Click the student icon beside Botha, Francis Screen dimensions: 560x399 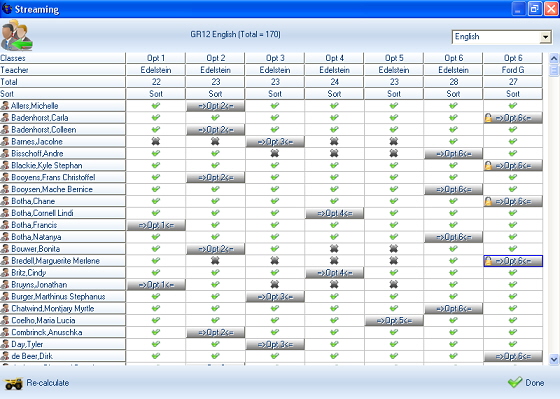pos(5,225)
